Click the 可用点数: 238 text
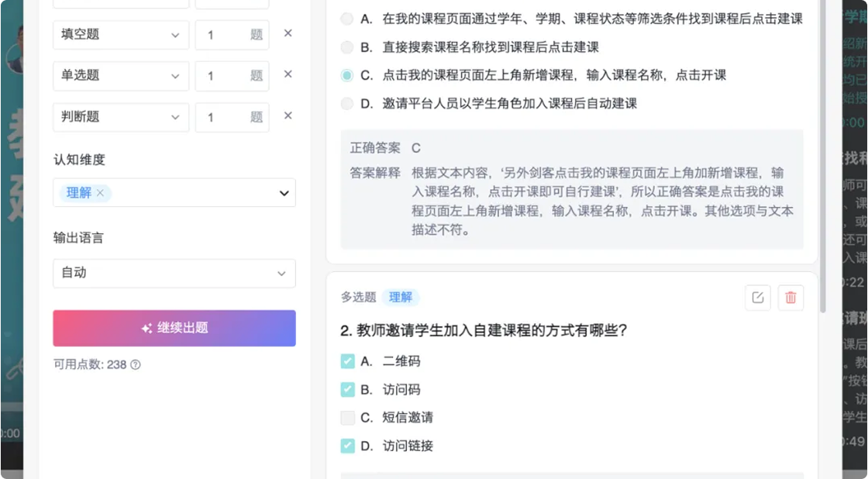868x479 pixels. click(90, 364)
